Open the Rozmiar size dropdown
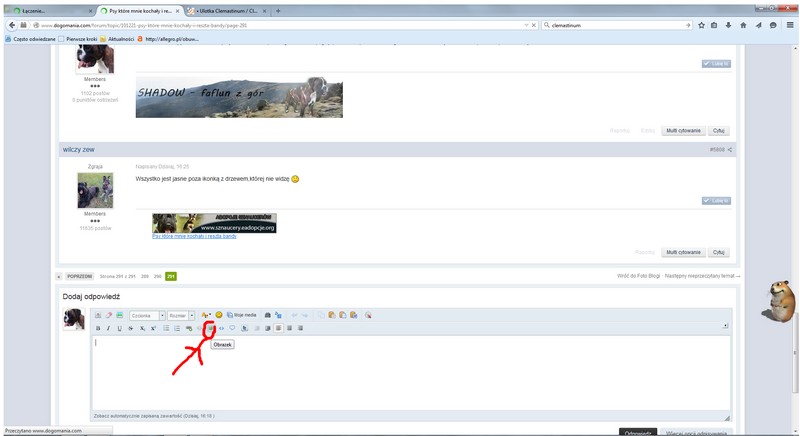800x436 pixels. [x=182, y=315]
